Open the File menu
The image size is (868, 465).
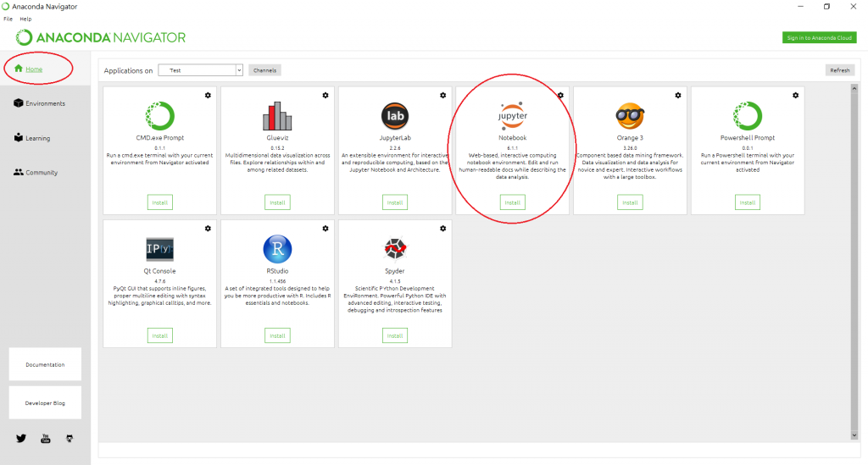(8, 19)
